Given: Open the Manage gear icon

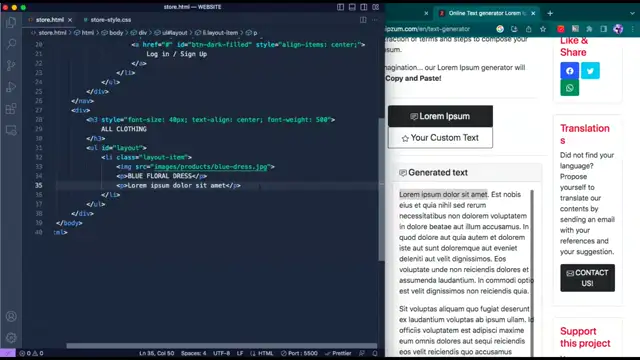Looking at the screenshot, I should coord(11,338).
